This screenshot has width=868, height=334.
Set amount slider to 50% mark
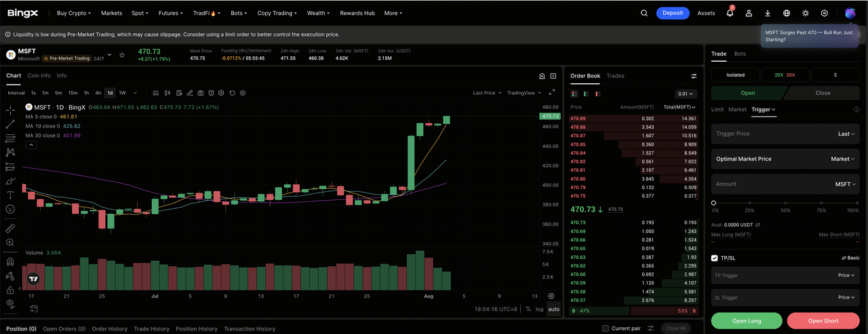(785, 203)
